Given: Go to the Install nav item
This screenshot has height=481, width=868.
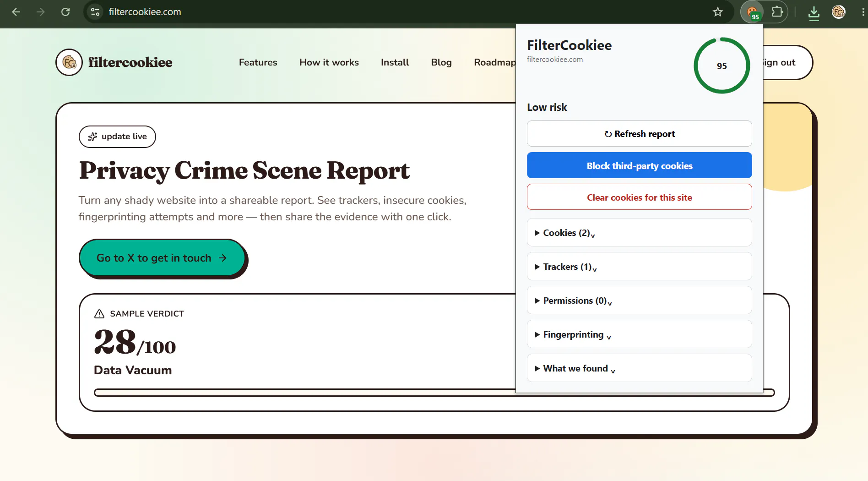Looking at the screenshot, I should 395,62.
